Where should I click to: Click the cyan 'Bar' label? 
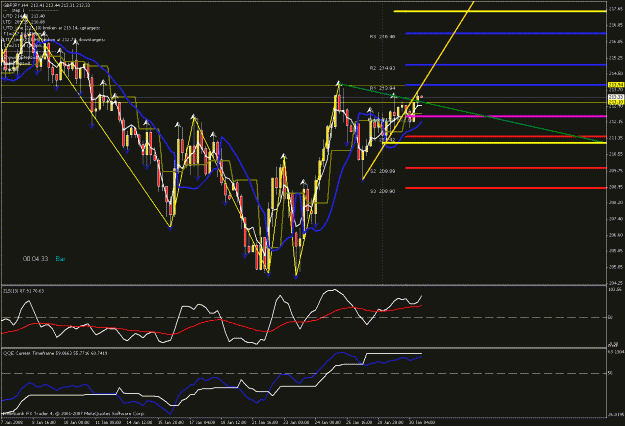(x=61, y=259)
